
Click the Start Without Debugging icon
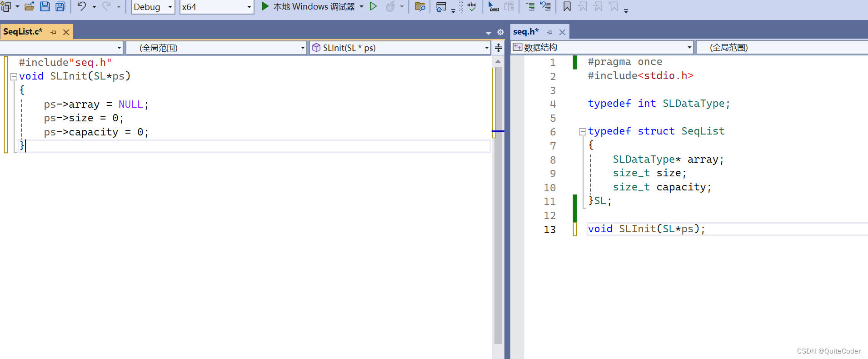[373, 6]
